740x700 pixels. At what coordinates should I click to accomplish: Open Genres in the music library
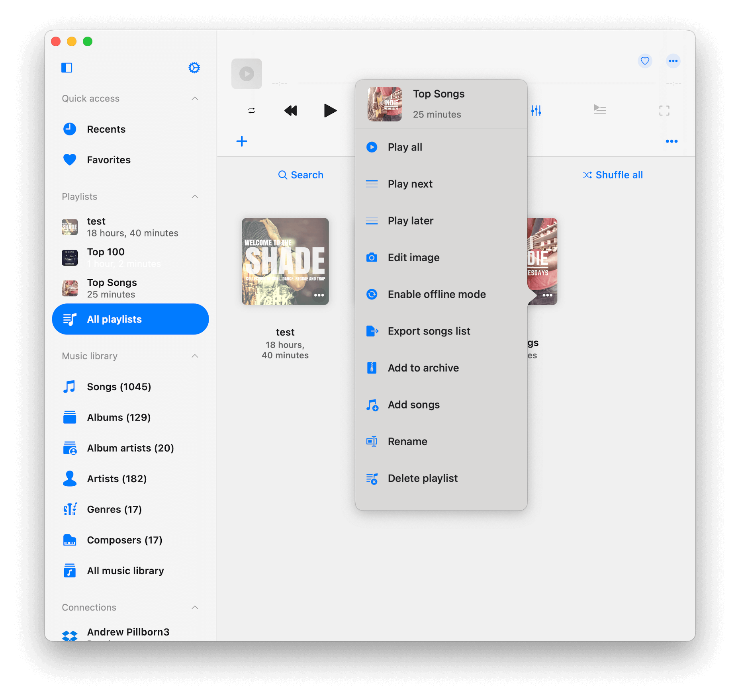(x=114, y=509)
